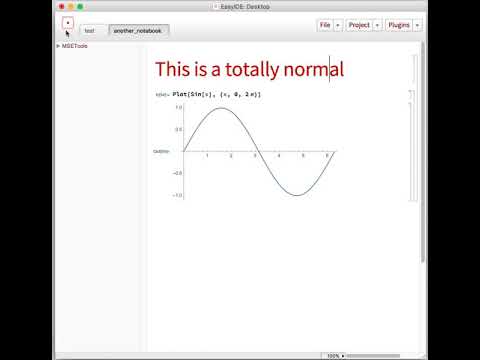Image resolution: width=480 pixels, height=360 pixels.
Task: Select the title cell bracket on the right
Action: pos(415,69)
